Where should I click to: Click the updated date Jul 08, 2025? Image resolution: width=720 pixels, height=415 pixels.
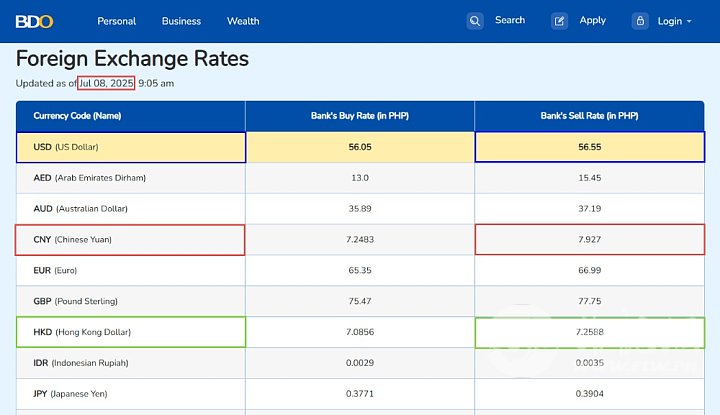click(x=106, y=83)
